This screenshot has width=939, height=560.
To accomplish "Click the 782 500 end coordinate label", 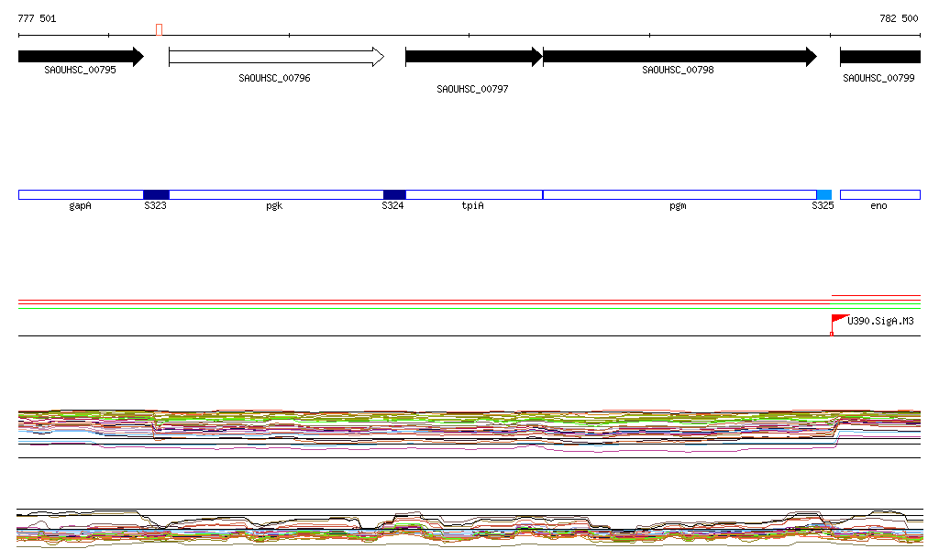I will click(899, 18).
